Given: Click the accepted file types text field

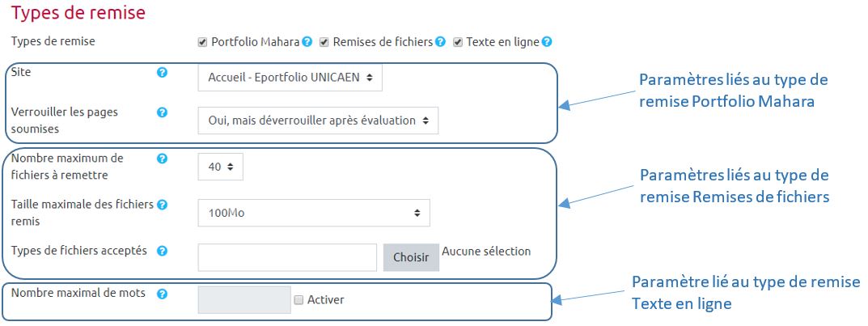Looking at the screenshot, I should 287,257.
